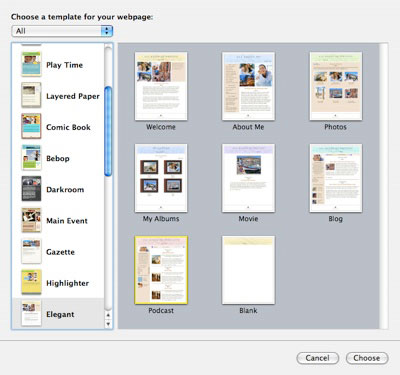Click the Cancel button
Screen dimensions: 400x375
318,358
